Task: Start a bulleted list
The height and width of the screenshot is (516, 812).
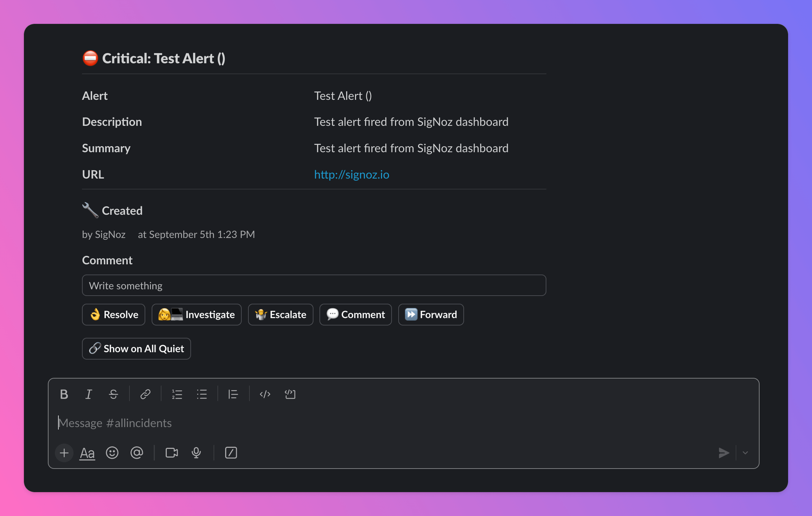Action: [202, 394]
